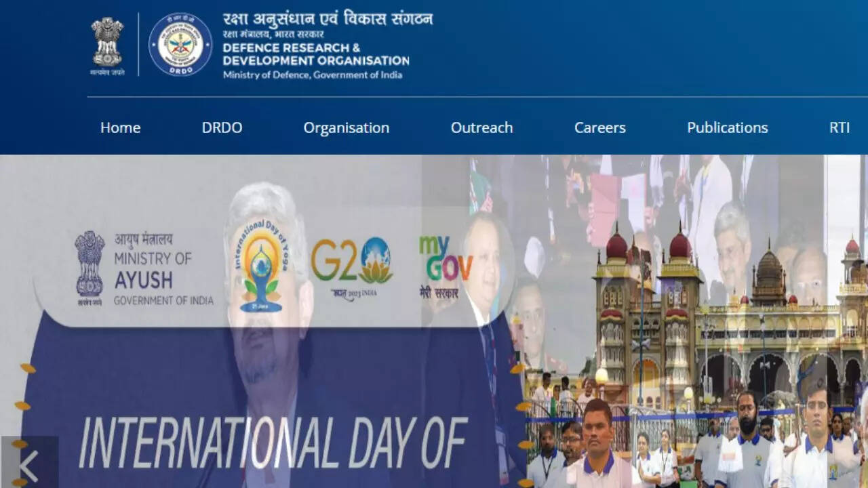Screen dimensions: 868x488
Task: Open the Home menu item
Action: [121, 127]
